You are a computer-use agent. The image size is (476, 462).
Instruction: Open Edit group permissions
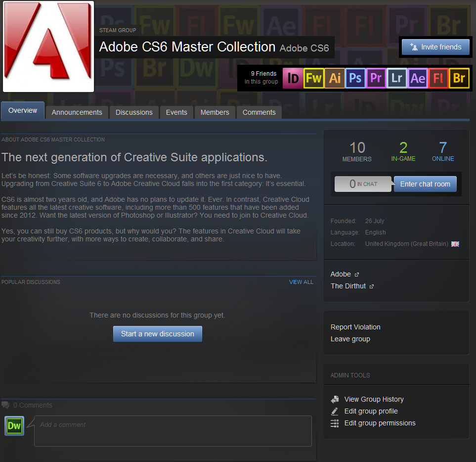380,423
